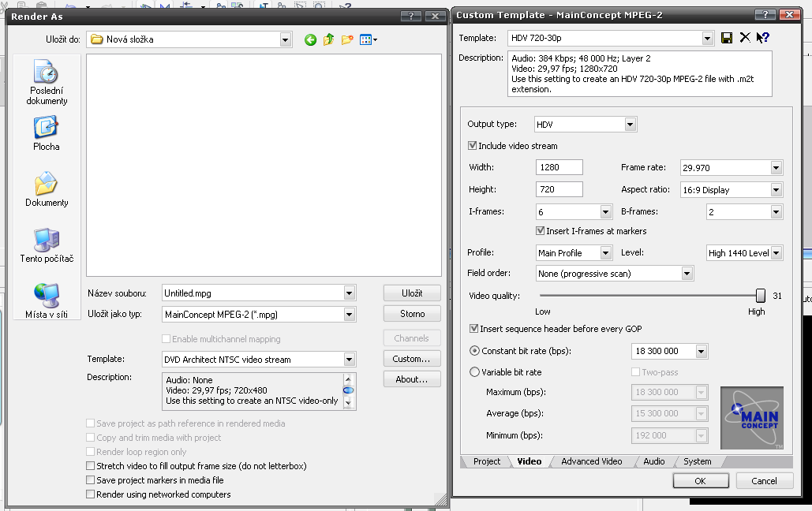The width and height of the screenshot is (812, 511).
Task: Save the template with the floppy disk icon
Action: tap(727, 38)
